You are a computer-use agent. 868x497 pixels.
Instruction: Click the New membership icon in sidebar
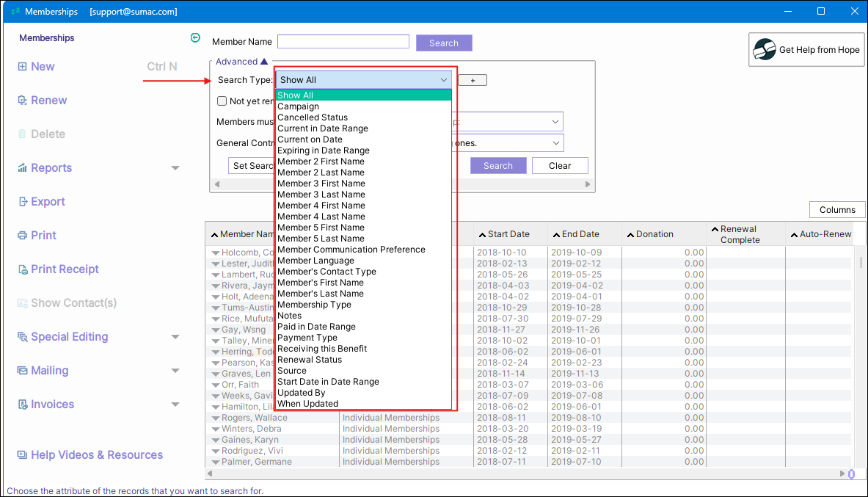pyautogui.click(x=22, y=67)
